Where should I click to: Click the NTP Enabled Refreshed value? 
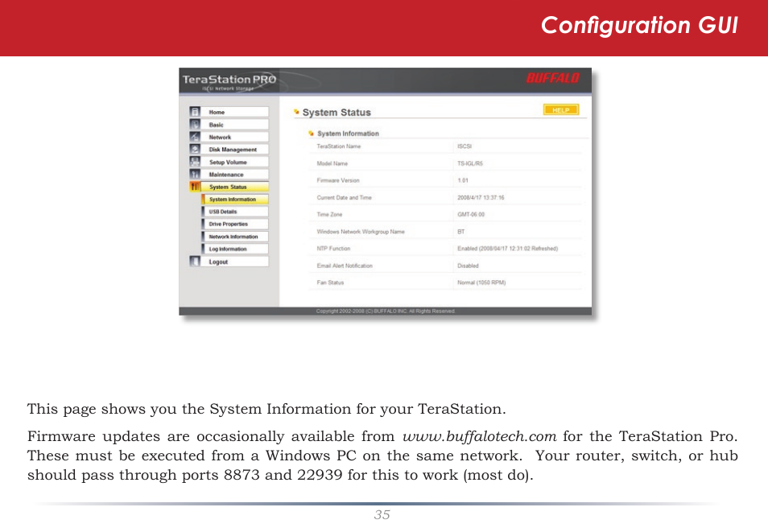click(x=507, y=249)
